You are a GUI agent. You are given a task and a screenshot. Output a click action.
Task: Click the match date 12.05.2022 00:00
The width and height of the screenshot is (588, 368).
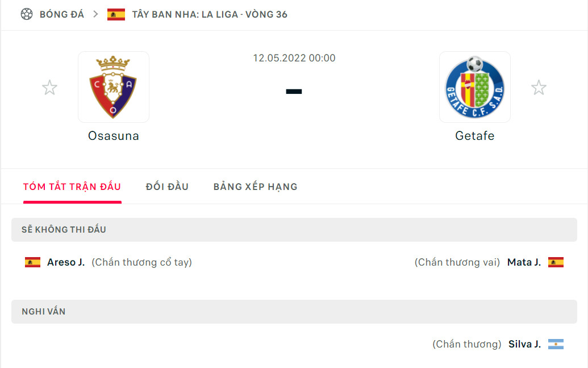[x=294, y=57]
